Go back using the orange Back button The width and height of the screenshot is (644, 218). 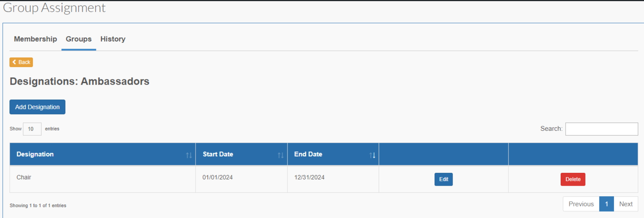21,62
